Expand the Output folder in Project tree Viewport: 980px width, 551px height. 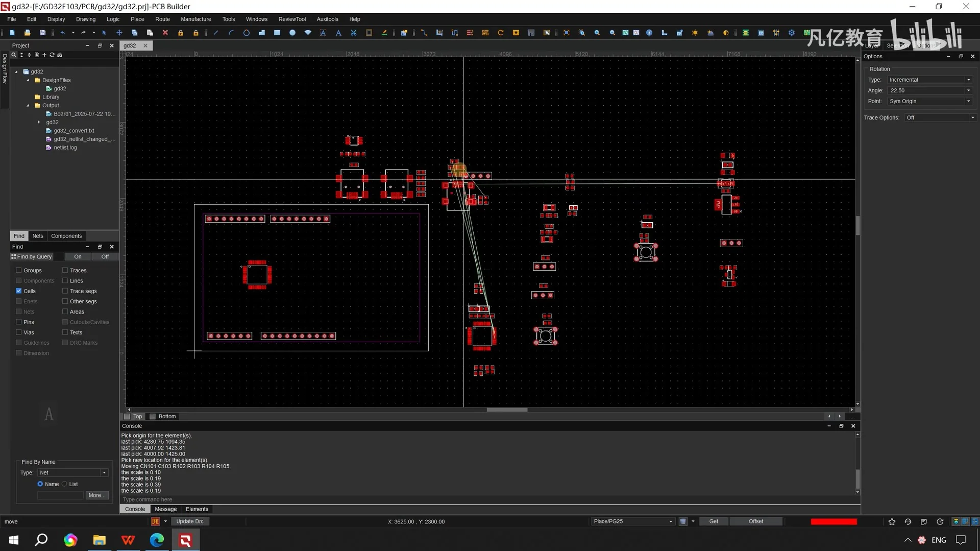pos(28,105)
